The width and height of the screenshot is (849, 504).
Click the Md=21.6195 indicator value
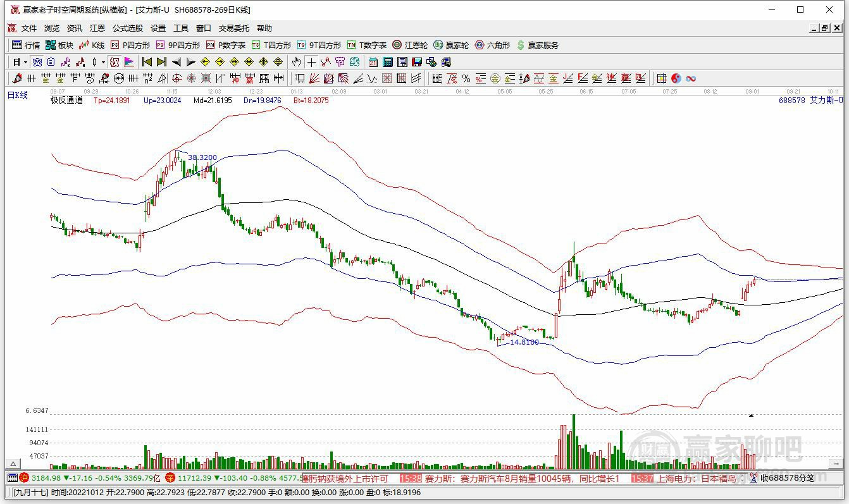(213, 100)
